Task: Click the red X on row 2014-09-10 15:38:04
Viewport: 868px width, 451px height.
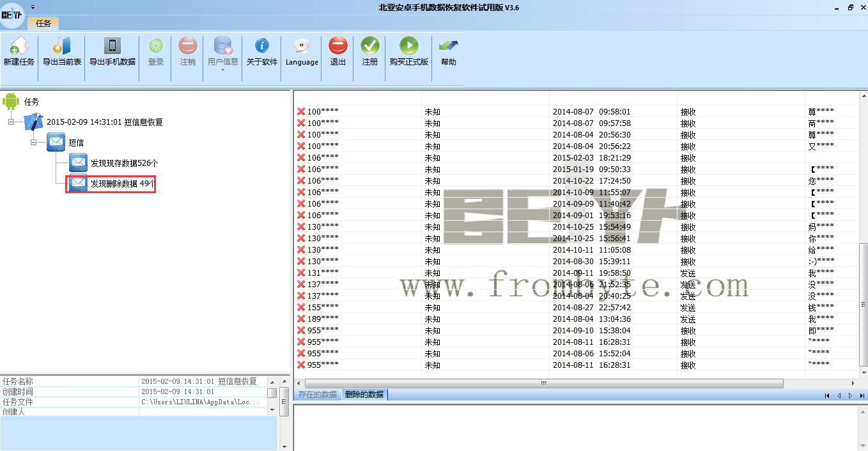Action: click(x=301, y=331)
